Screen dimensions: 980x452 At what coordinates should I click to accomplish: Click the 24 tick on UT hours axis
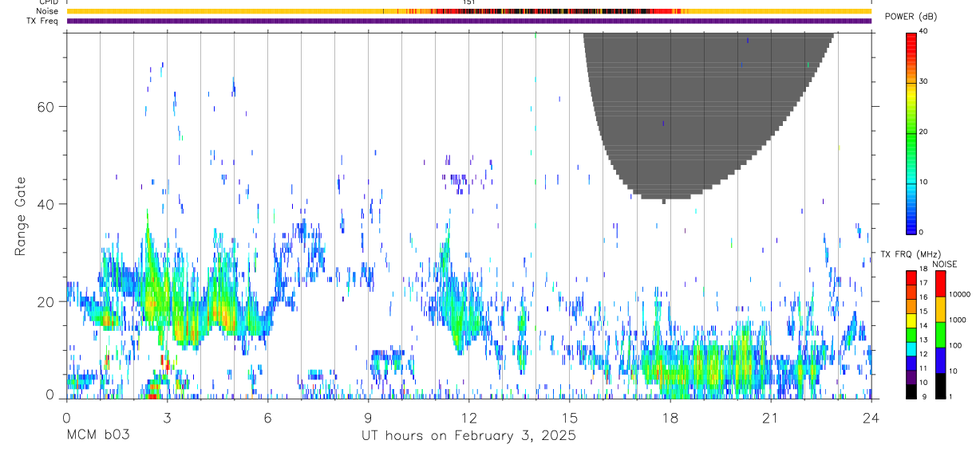pos(871,417)
